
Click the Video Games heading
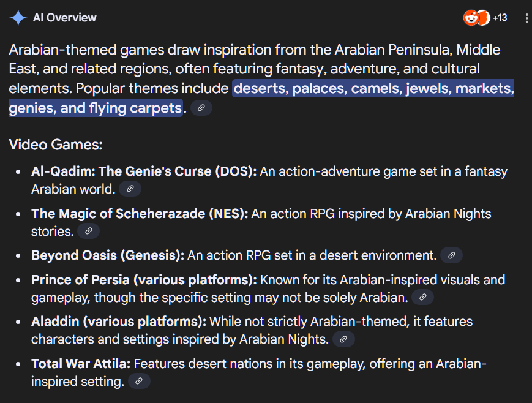[x=56, y=145]
